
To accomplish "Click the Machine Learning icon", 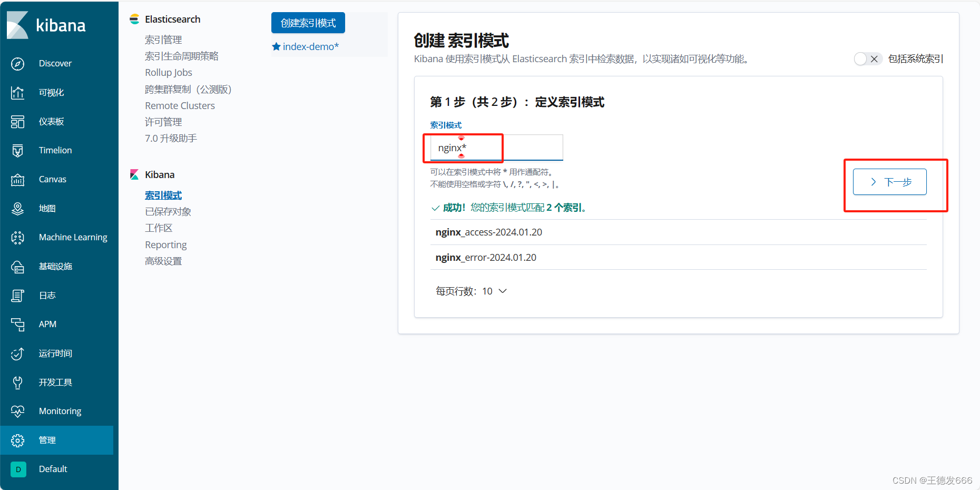I will tap(17, 238).
